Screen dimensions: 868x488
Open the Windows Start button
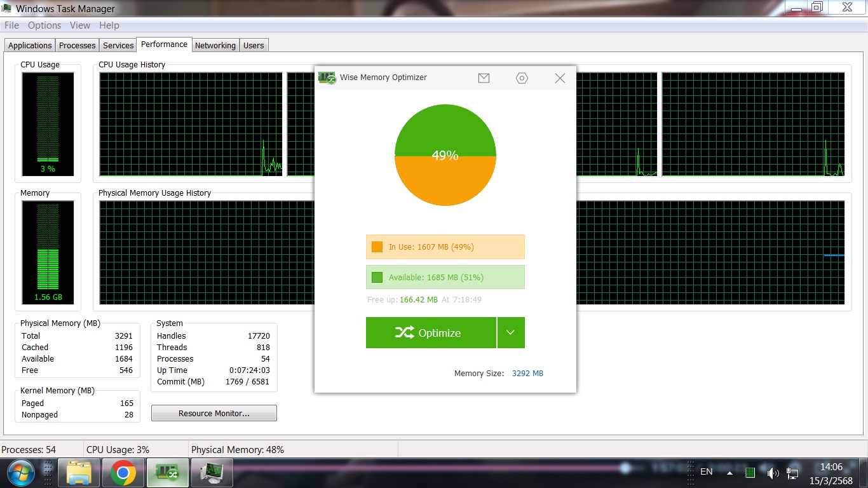pos(20,472)
